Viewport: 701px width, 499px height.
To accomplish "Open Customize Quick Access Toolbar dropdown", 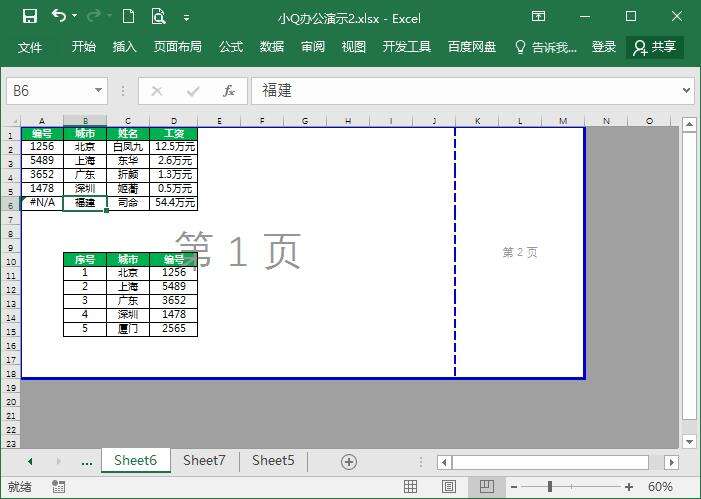I will (x=187, y=17).
